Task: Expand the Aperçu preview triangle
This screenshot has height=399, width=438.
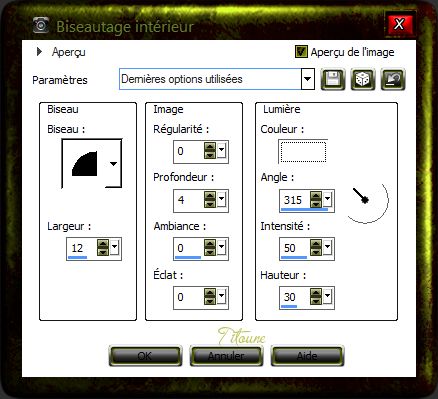Action: [39, 52]
